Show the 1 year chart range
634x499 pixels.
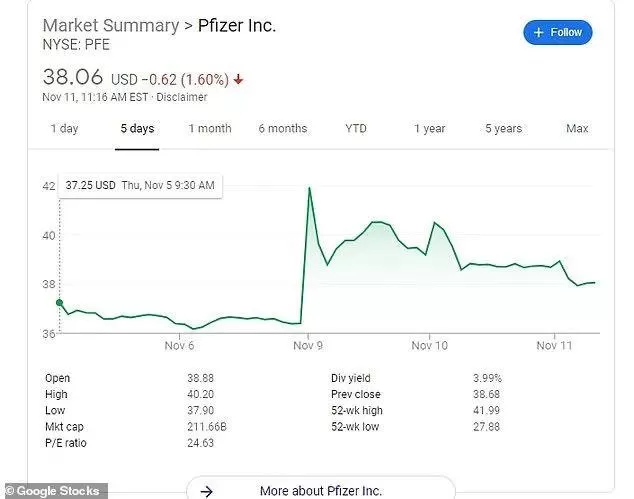[x=429, y=129]
